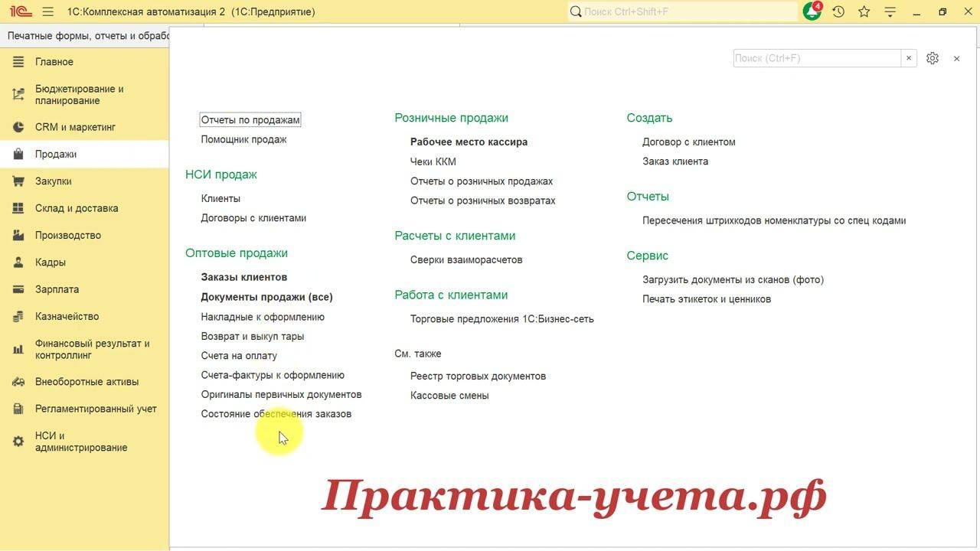Screen dimensions: 980x551
Task: Open Счета-фактуры к оформлению
Action: click(273, 375)
